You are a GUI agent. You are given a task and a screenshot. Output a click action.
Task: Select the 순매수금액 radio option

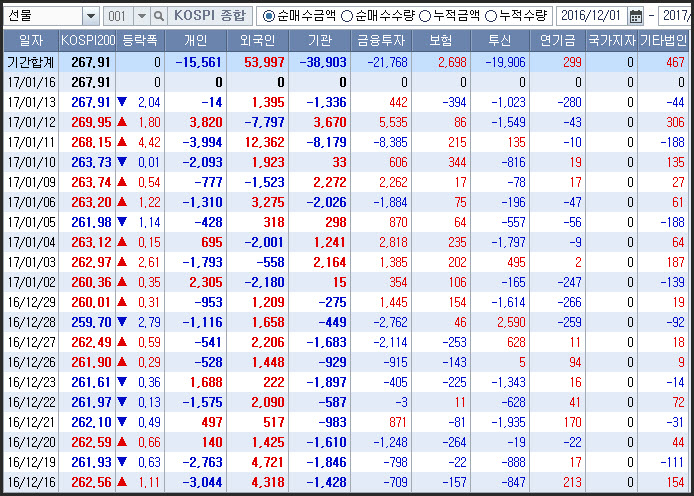268,16
